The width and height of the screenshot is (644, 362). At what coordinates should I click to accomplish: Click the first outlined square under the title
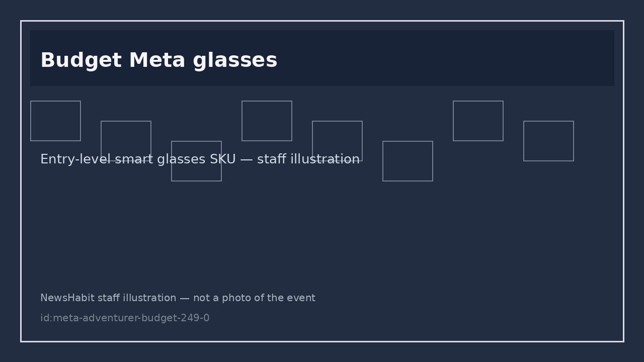tap(55, 121)
